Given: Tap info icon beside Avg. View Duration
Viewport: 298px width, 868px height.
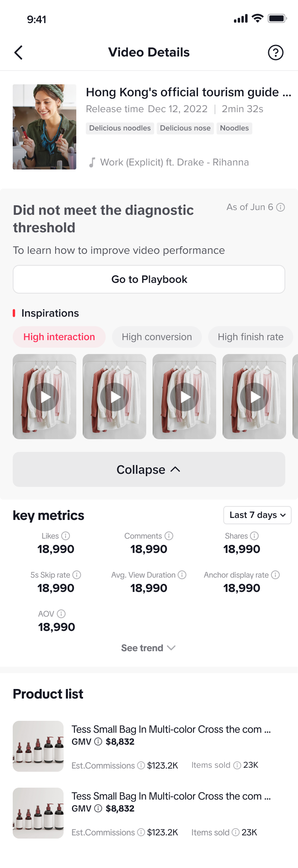Looking at the screenshot, I should (182, 575).
